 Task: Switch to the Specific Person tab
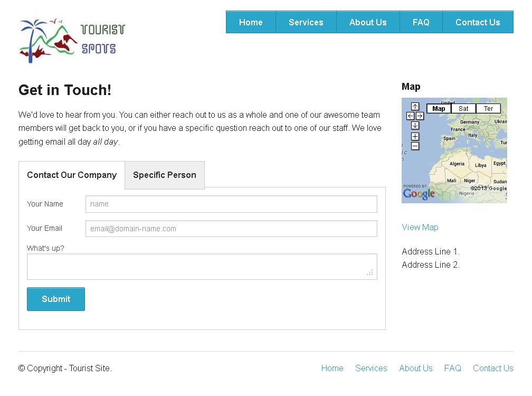pyautogui.click(x=164, y=175)
